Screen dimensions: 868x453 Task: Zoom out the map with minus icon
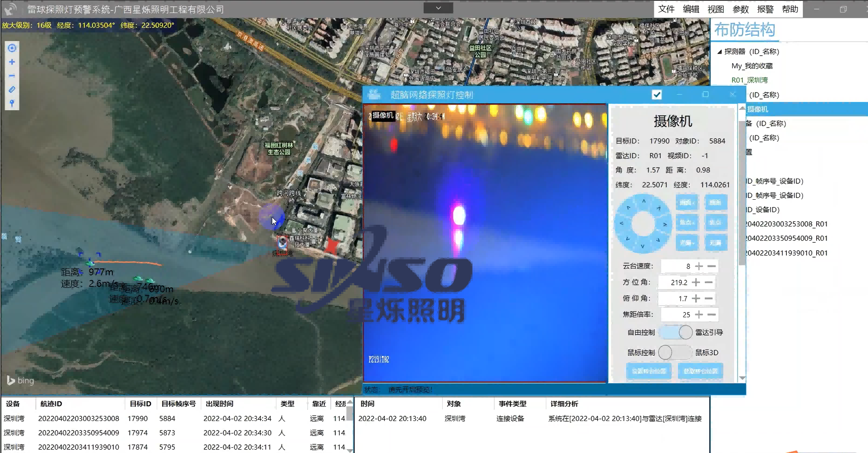tap(12, 76)
